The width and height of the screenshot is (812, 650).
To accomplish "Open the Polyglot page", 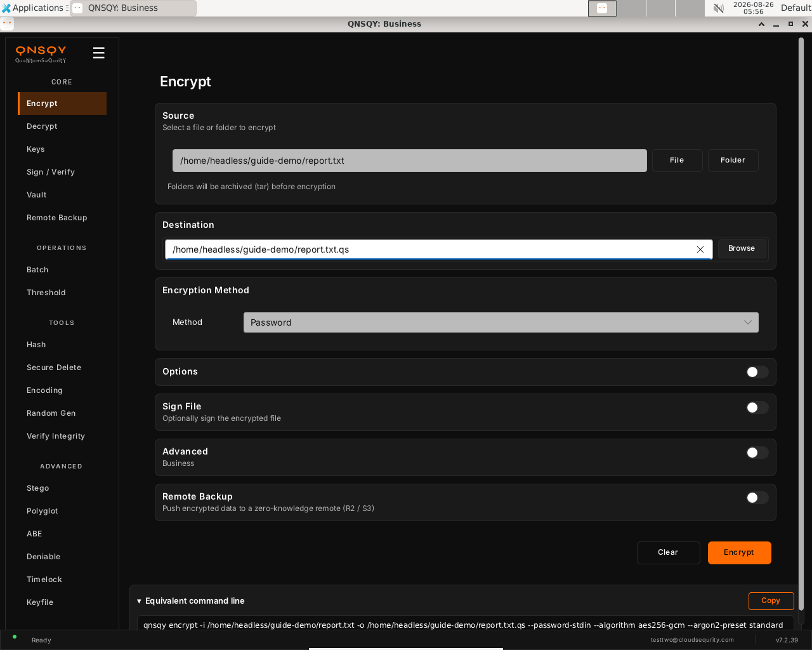I will 62,511.
